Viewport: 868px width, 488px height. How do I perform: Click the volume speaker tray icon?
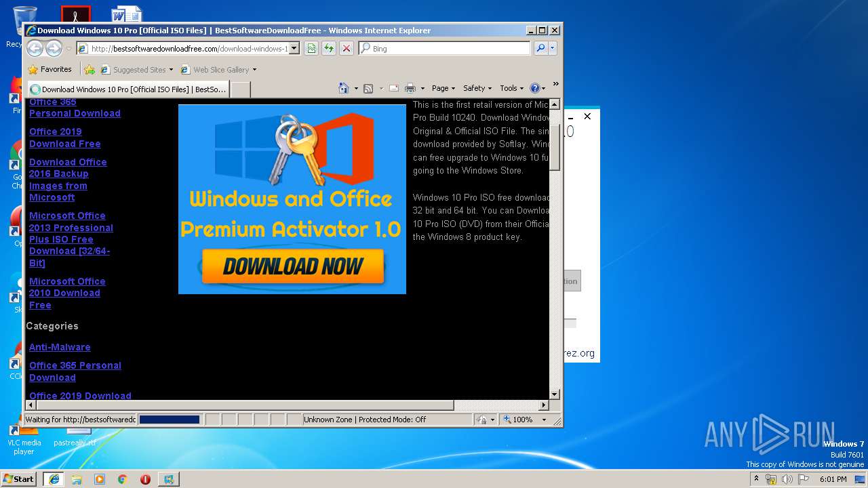click(787, 479)
